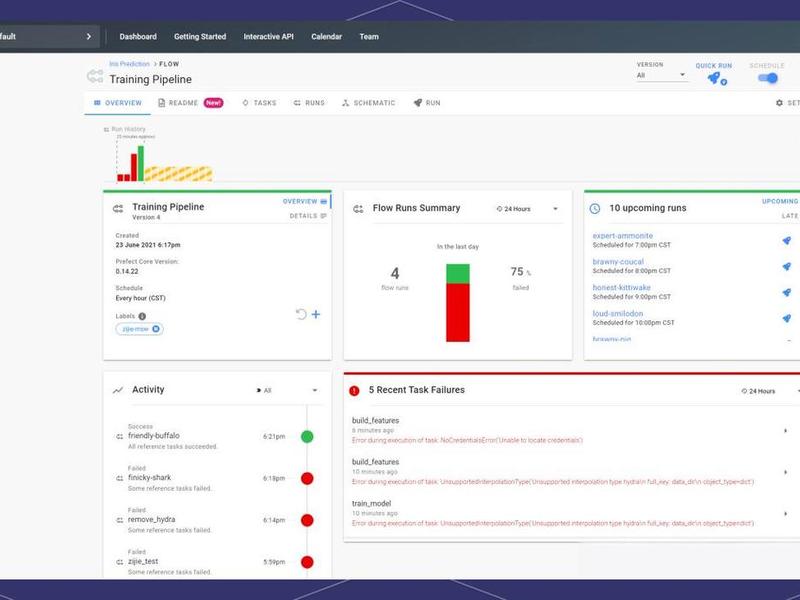The height and width of the screenshot is (600, 800).
Task: Click green status dot for friendly-buffalo
Action: pyautogui.click(x=307, y=437)
